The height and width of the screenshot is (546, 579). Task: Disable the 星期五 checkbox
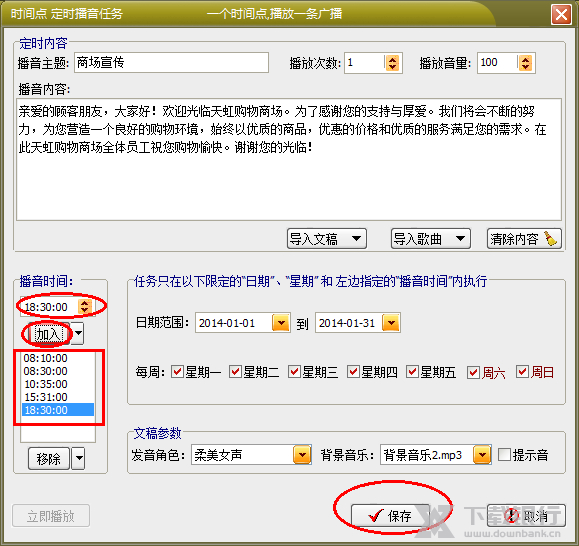[412, 372]
